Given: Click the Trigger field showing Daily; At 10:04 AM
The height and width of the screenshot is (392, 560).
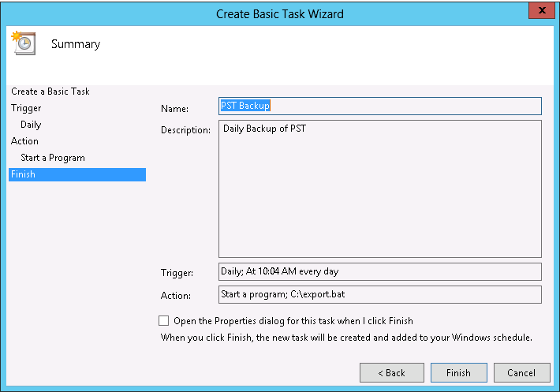Looking at the screenshot, I should [380, 271].
